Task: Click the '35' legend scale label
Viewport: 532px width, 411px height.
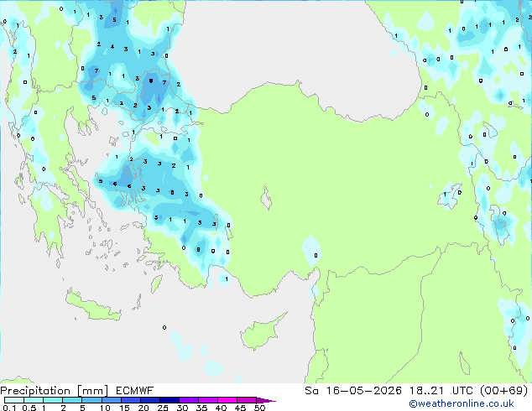Action: [201, 408]
